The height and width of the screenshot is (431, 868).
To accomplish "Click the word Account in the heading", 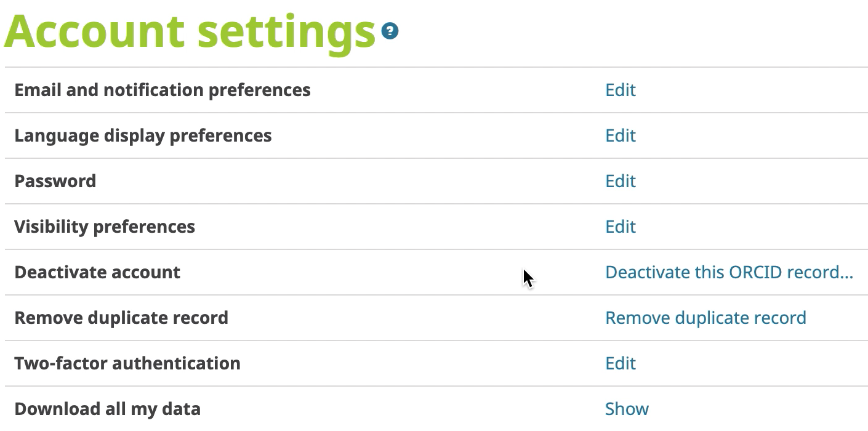I will point(94,31).
